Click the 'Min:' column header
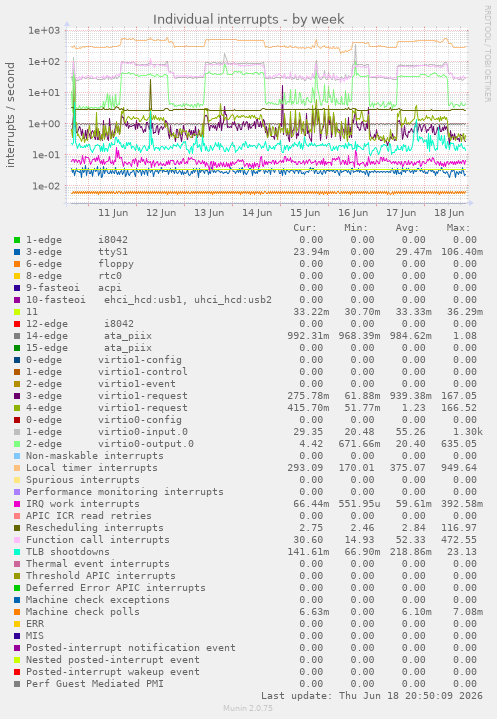The width and height of the screenshot is (497, 719). [356, 228]
